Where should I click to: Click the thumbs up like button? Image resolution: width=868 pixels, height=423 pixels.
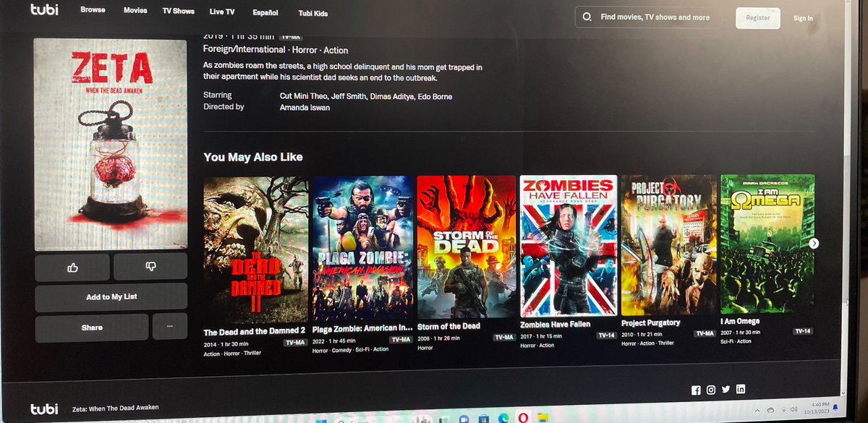pyautogui.click(x=72, y=267)
